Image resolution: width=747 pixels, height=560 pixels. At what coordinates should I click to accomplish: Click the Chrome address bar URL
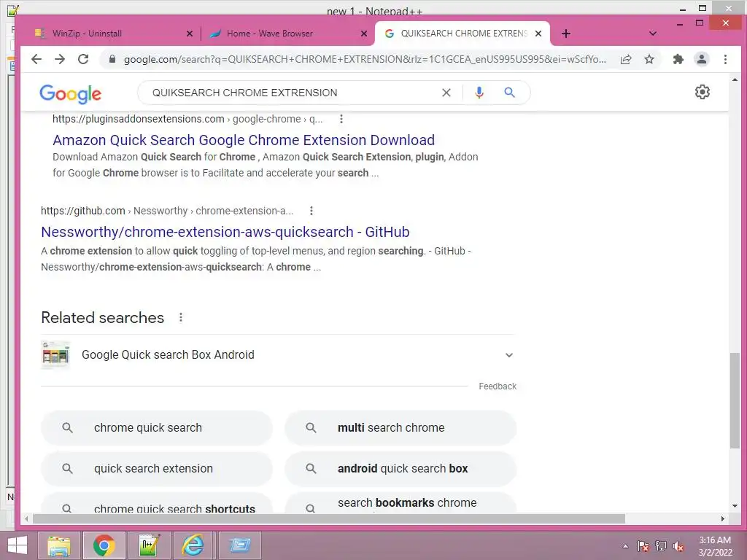tap(365, 59)
